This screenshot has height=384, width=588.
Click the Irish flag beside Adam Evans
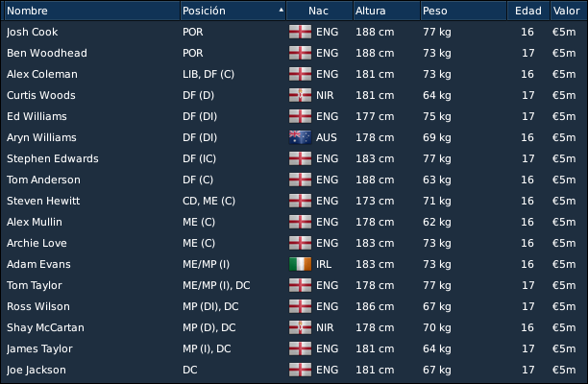pos(300,264)
